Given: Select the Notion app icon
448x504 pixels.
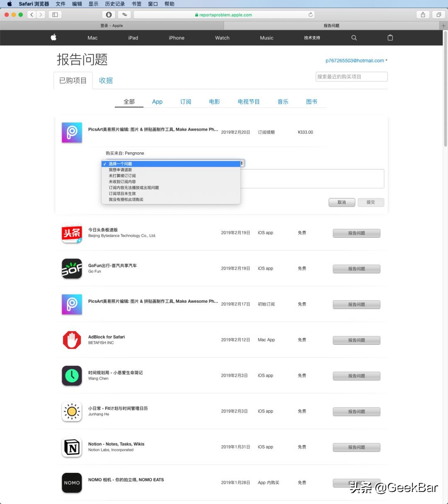Looking at the screenshot, I should pos(71,447).
